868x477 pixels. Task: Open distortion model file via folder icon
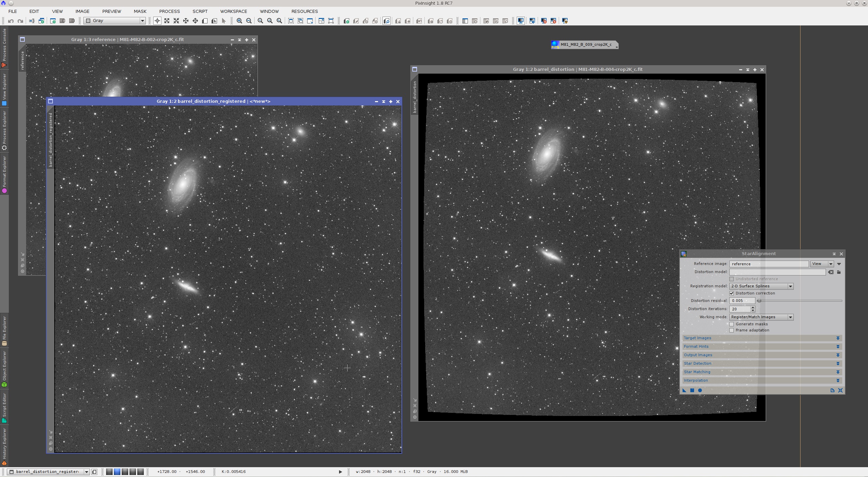coord(839,272)
